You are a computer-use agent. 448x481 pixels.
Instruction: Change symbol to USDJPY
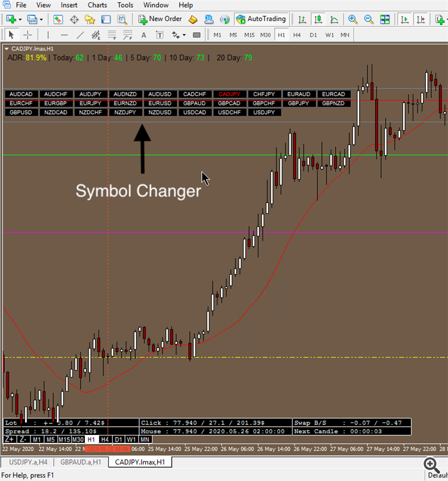pyautogui.click(x=264, y=112)
